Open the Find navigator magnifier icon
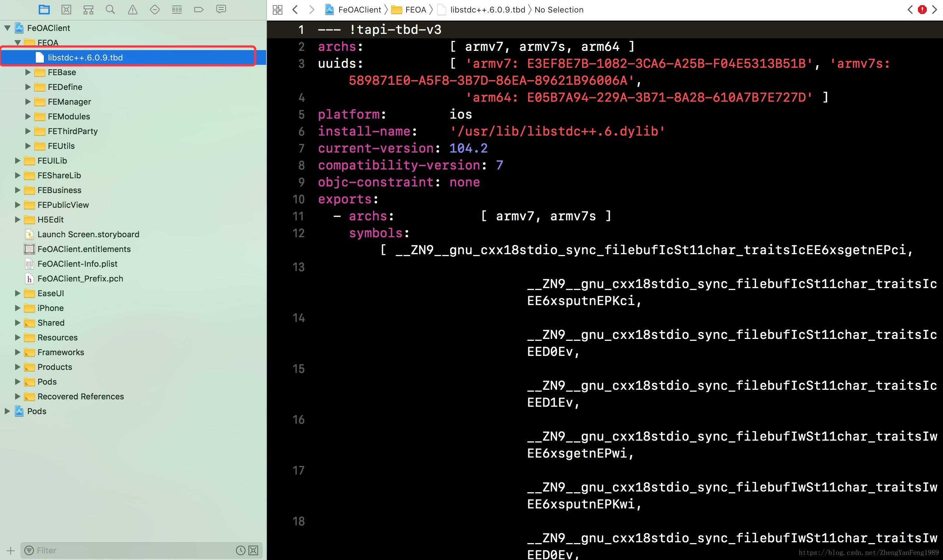Screen dimensions: 943x560 pyautogui.click(x=110, y=10)
